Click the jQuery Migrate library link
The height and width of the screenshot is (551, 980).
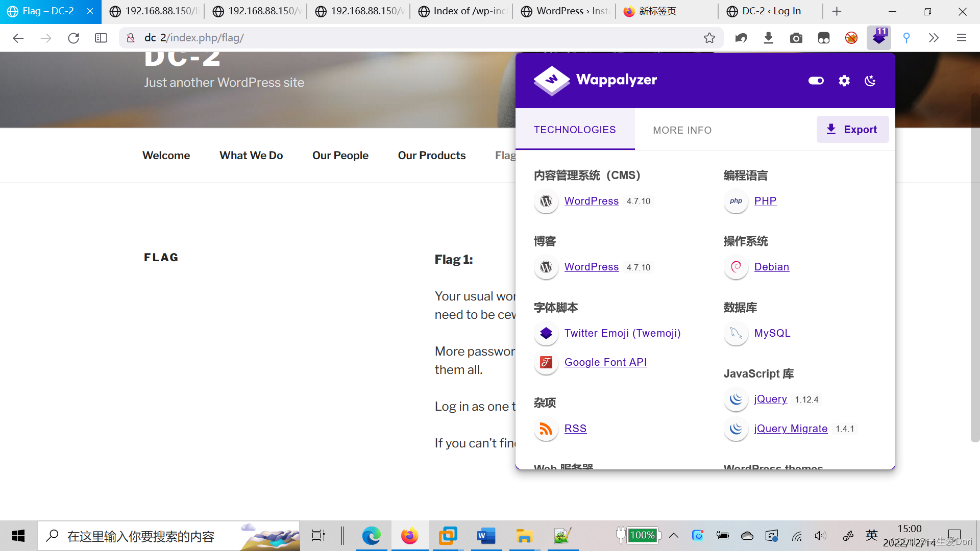[791, 429]
